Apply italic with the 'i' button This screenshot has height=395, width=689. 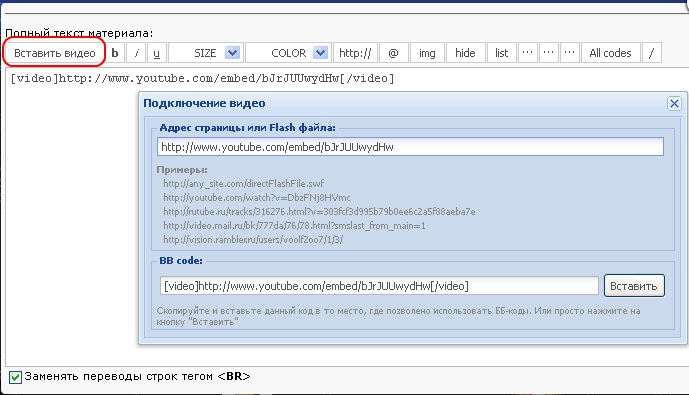tap(136, 53)
